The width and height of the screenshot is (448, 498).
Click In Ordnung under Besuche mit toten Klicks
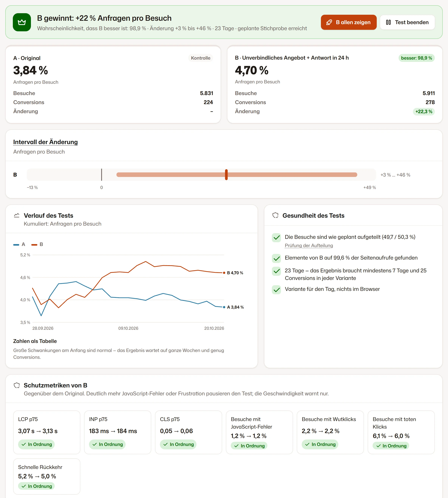point(391,446)
